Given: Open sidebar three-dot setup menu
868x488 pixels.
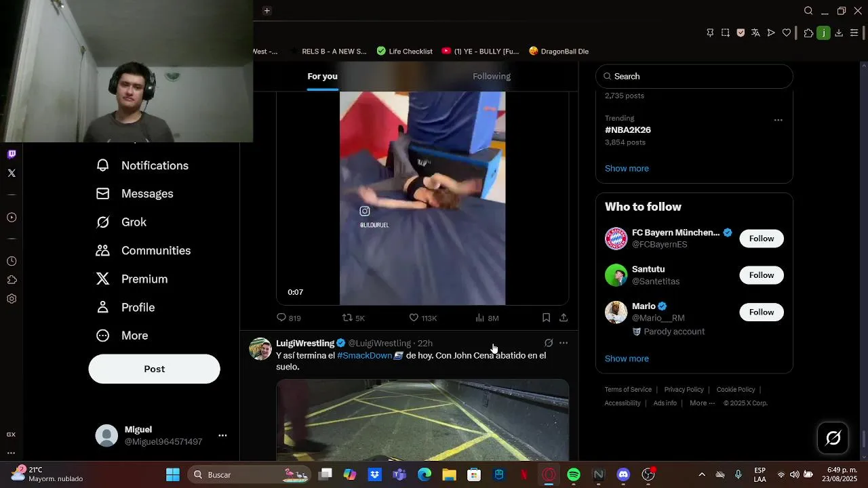Looking at the screenshot, I should tap(11, 453).
